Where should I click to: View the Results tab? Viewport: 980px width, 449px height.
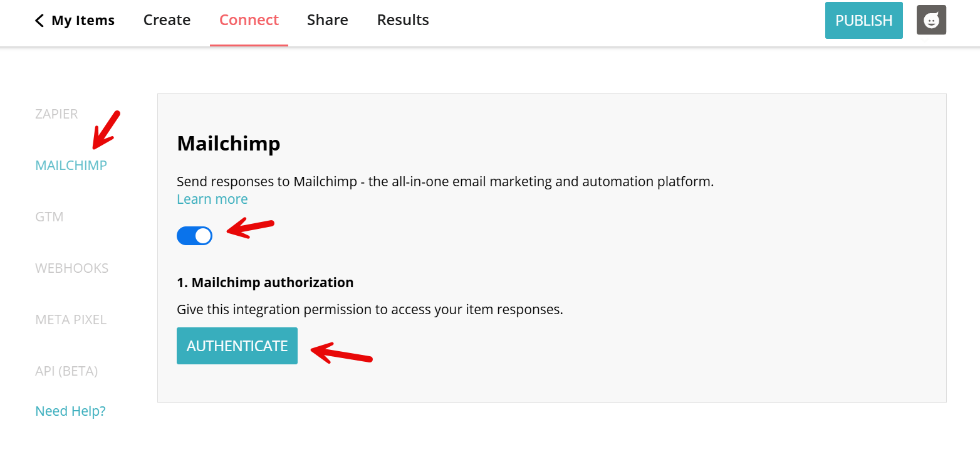tap(402, 19)
